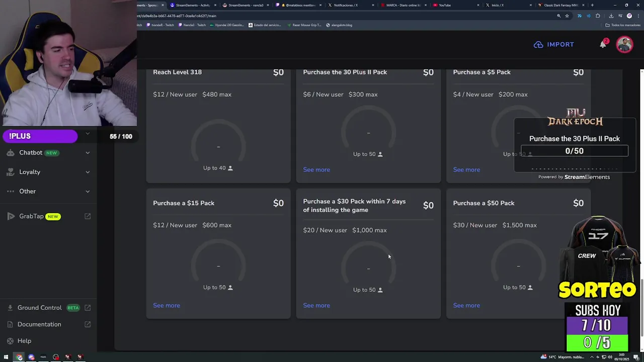Switch to the YouTube browser tab

pyautogui.click(x=456, y=5)
